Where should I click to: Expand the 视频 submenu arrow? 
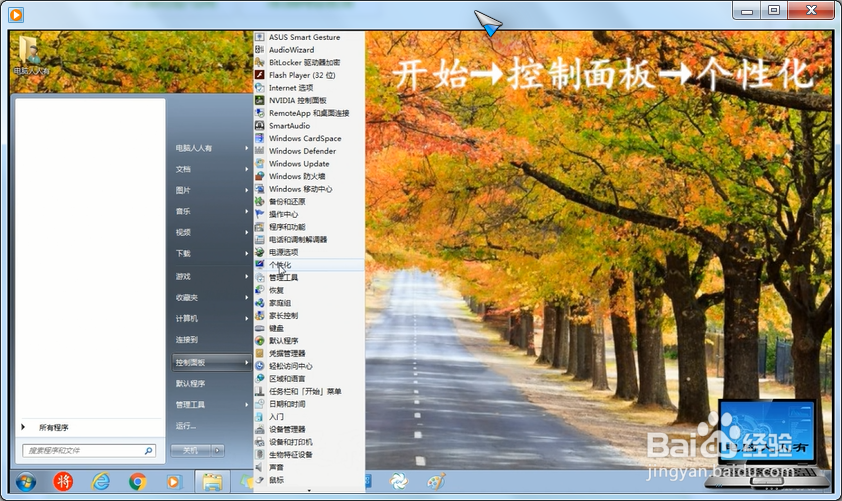click(x=246, y=233)
